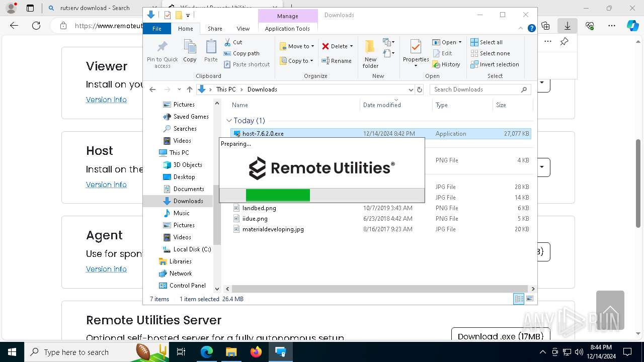Create a New folder
Screen dimensions: 644x362
370,53
